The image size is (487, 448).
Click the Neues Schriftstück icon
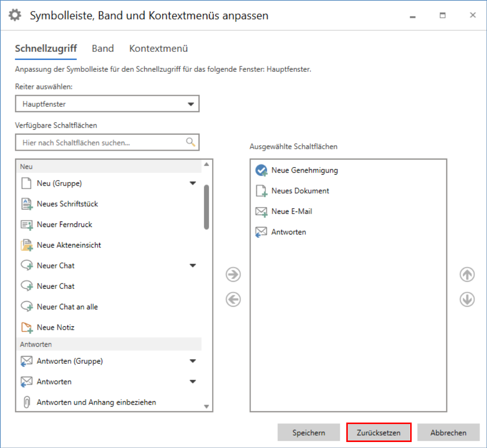26,204
